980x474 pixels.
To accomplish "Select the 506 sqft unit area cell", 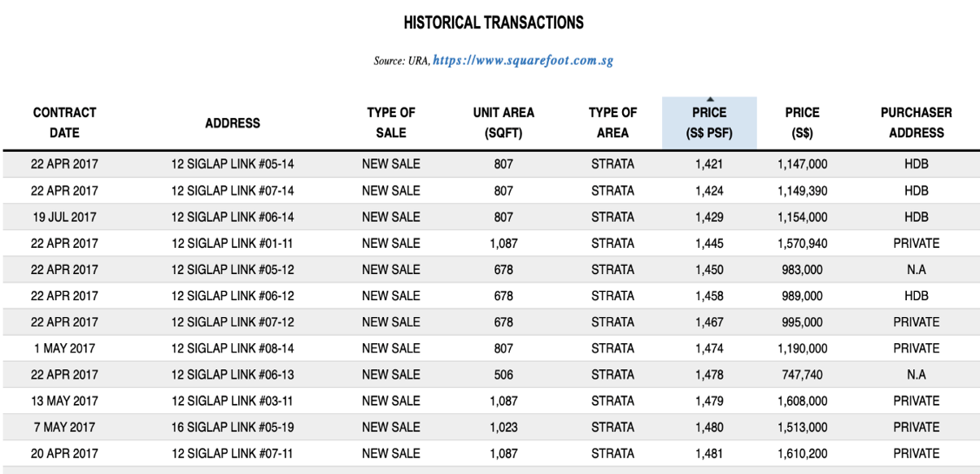I will click(503, 375).
